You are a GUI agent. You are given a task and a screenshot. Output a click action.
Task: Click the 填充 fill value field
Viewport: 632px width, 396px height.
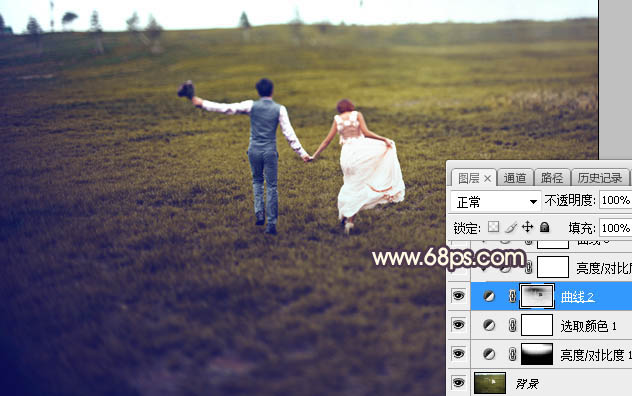point(615,228)
